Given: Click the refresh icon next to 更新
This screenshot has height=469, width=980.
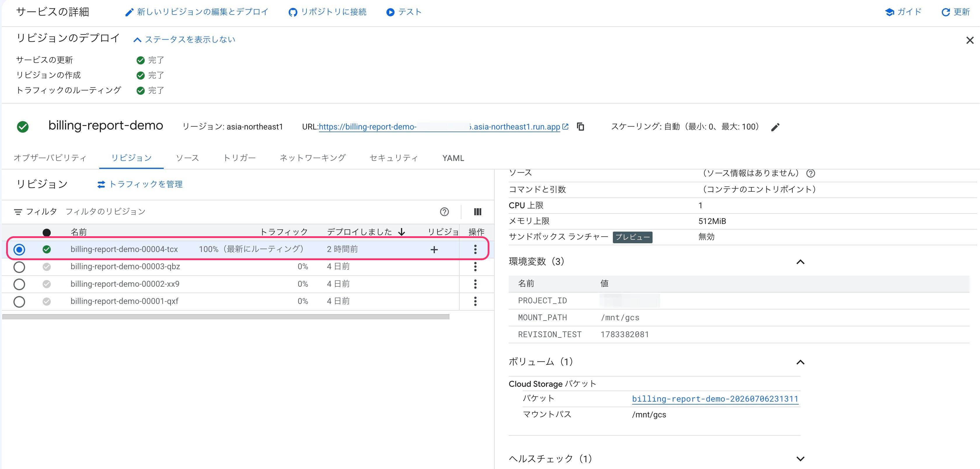Looking at the screenshot, I should pyautogui.click(x=945, y=13).
